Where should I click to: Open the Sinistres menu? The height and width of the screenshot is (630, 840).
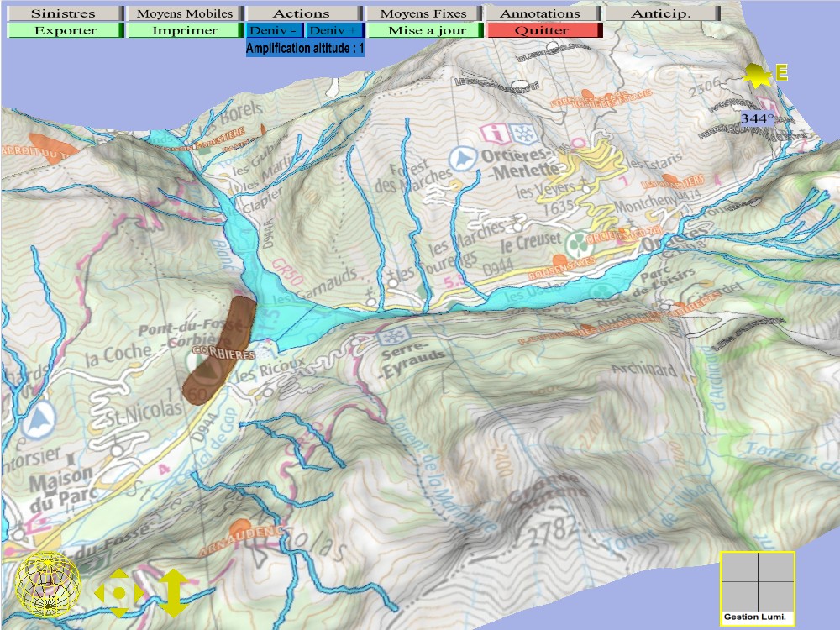[65, 13]
